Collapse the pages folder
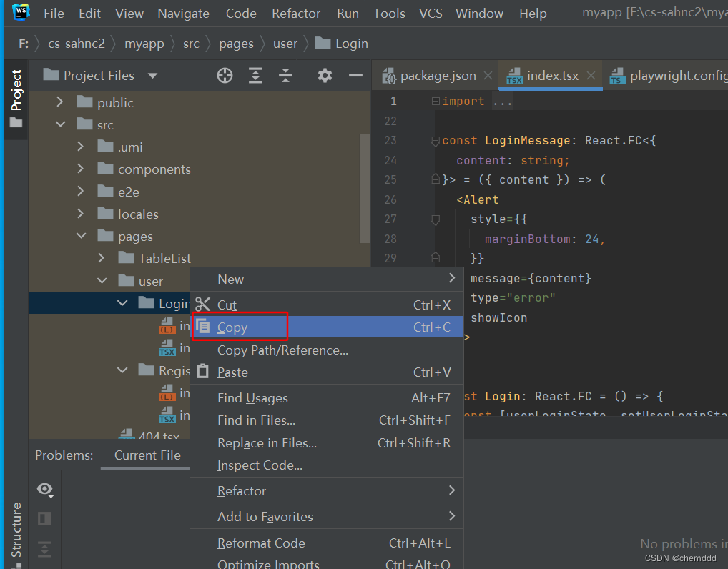 click(x=81, y=236)
